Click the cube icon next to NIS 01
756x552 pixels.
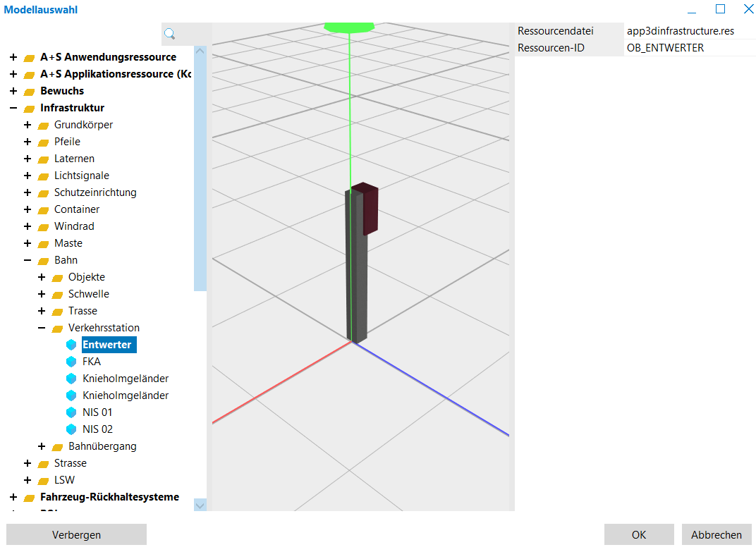[x=71, y=412]
